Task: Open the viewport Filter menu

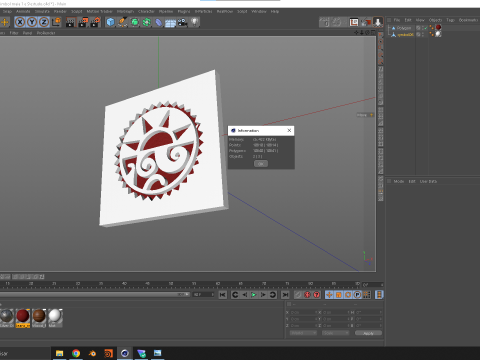Action: coord(14,33)
